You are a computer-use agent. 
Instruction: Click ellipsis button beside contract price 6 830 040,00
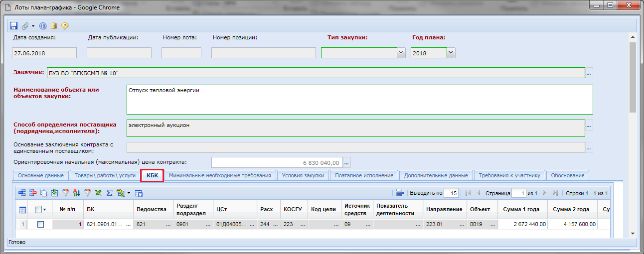click(x=347, y=162)
